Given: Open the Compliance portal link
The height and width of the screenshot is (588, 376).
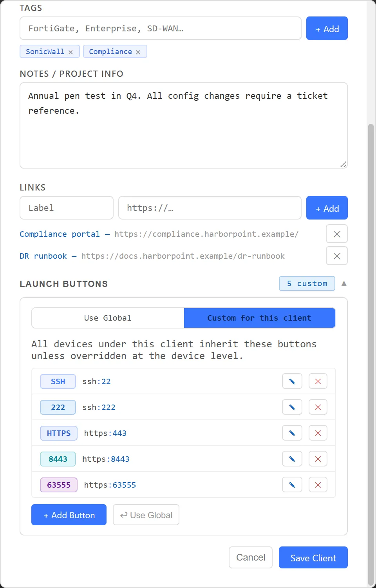Looking at the screenshot, I should coord(60,234).
